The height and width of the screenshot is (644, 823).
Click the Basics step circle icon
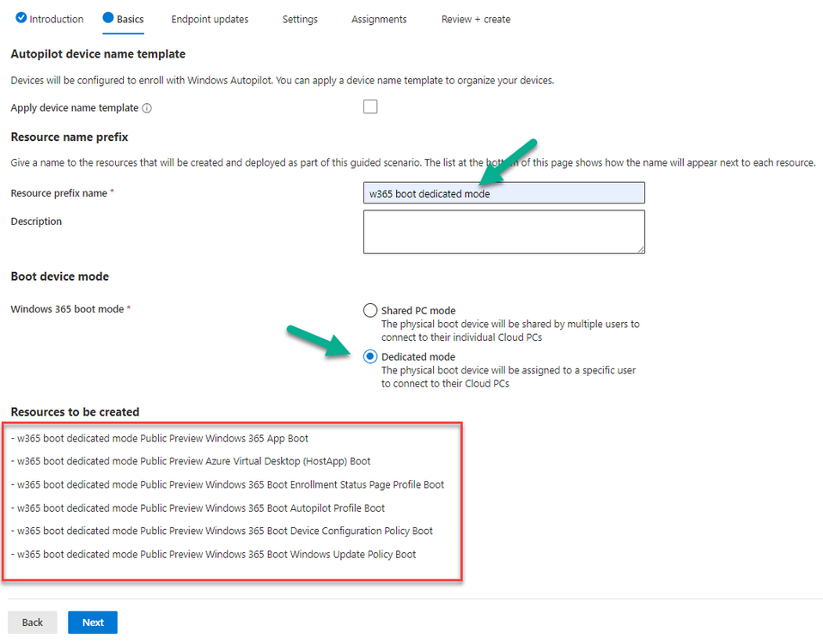pyautogui.click(x=108, y=18)
